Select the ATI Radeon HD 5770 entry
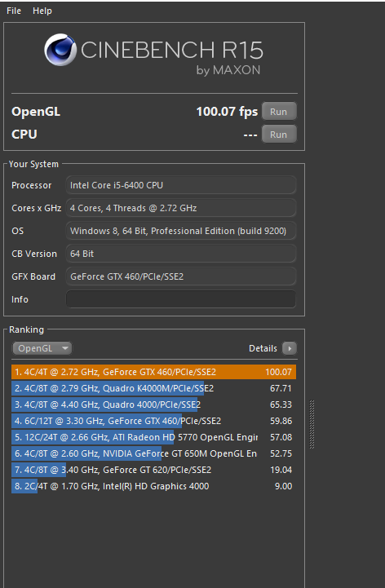Image resolution: width=385 pixels, height=588 pixels. pyautogui.click(x=153, y=437)
